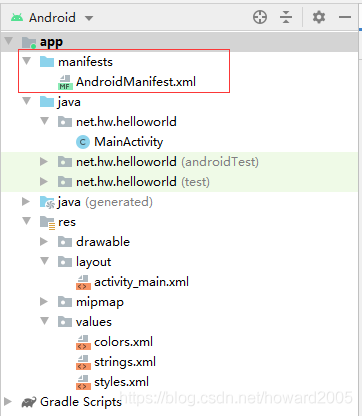Select the java folder label
Image resolution: width=362 pixels, height=416 pixels.
tap(69, 102)
